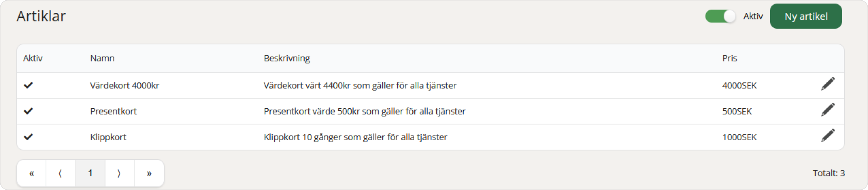Click the Beskrivning column header
Viewport: 868px width, 190px height.
click(x=287, y=58)
